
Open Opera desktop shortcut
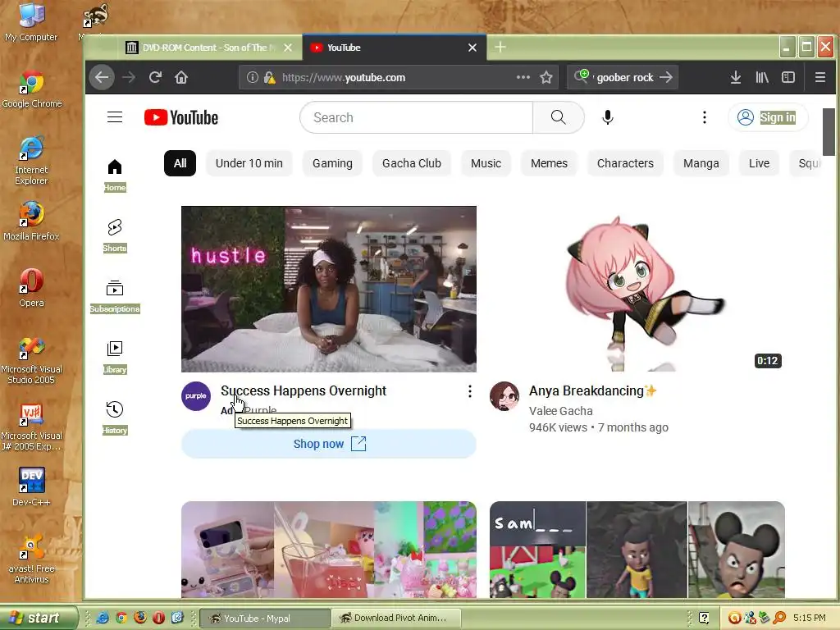pos(32,288)
